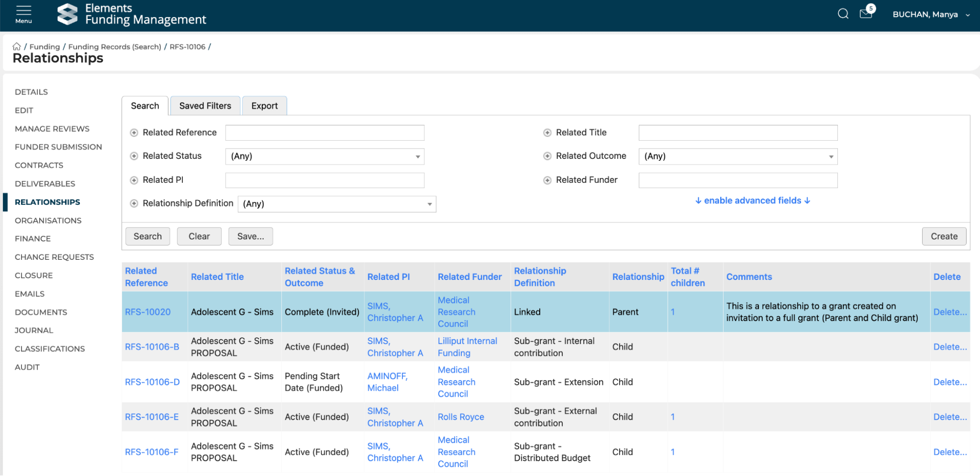Screen dimensions: 980x476
Task: Open the RFS-10106-B reference link
Action: pyautogui.click(x=152, y=347)
